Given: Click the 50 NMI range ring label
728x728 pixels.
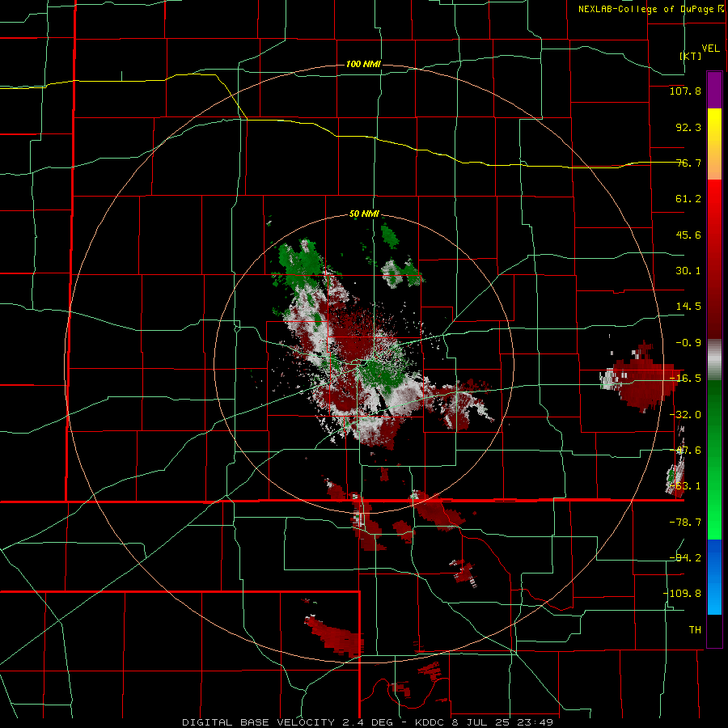Looking at the screenshot, I should point(365,214).
